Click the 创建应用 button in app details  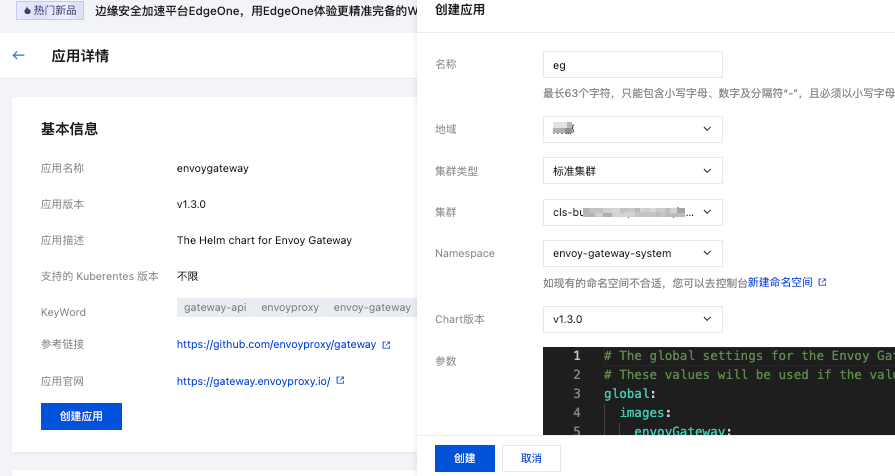[x=81, y=416]
